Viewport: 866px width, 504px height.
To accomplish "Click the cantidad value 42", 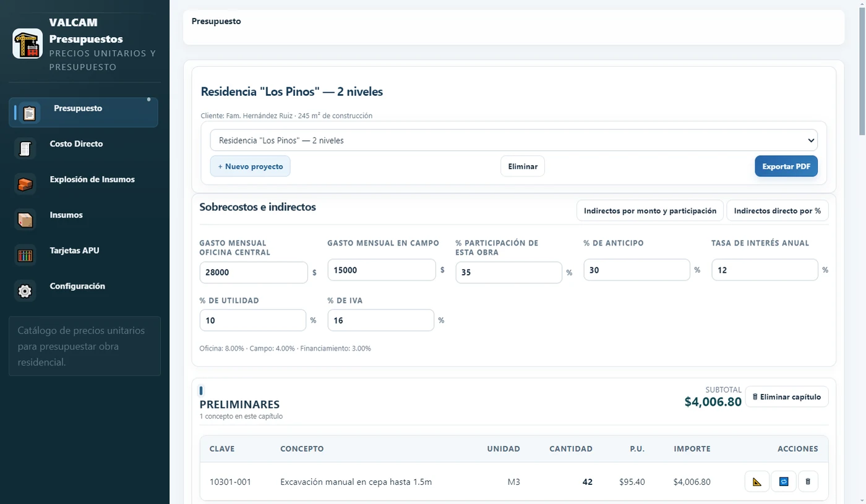I will point(588,482).
